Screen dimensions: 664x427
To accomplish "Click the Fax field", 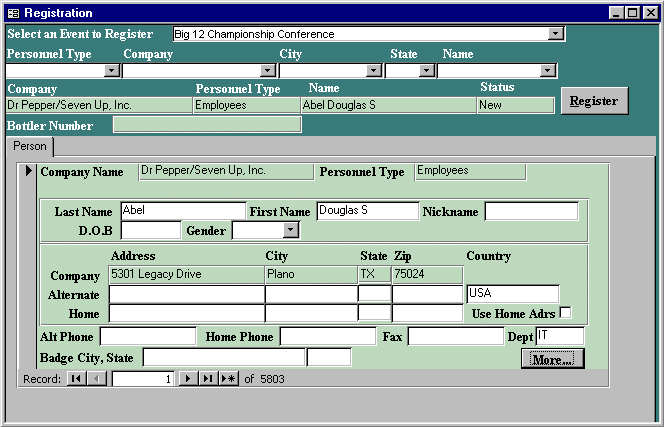I will [x=456, y=336].
